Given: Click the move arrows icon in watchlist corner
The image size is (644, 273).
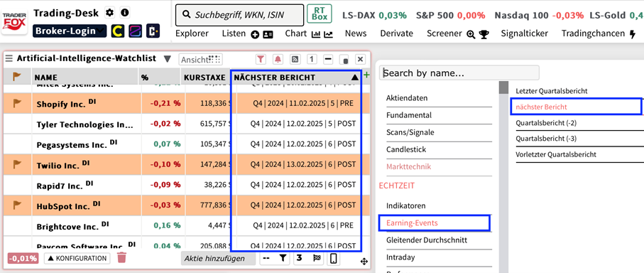Looking at the screenshot, I should coord(364,261).
